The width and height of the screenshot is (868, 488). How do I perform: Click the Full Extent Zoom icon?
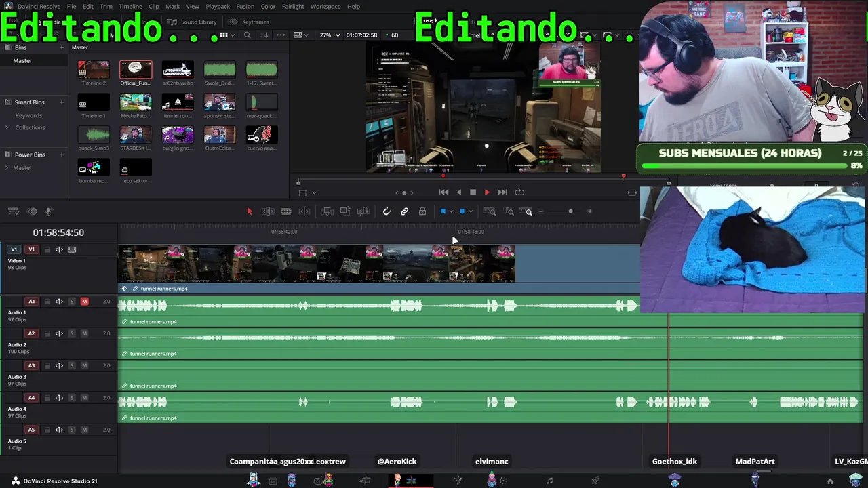(x=489, y=211)
